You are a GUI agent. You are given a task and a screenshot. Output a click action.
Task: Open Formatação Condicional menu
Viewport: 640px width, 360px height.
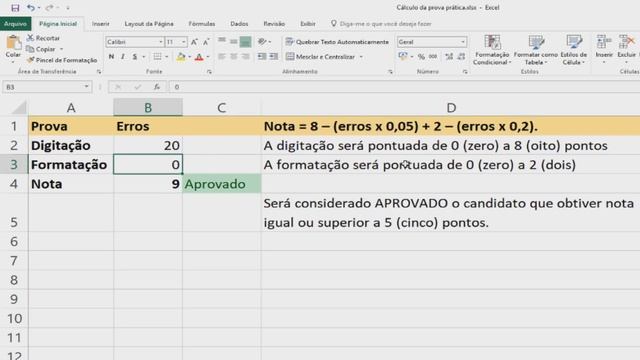coord(492,50)
